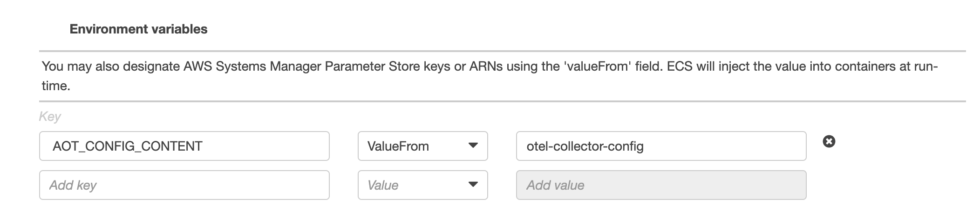Click the Environment variables heading

pyautogui.click(x=138, y=29)
